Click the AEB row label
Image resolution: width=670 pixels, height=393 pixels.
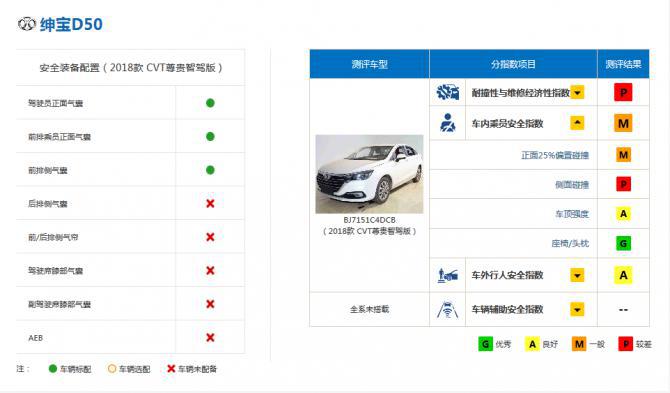[35, 338]
